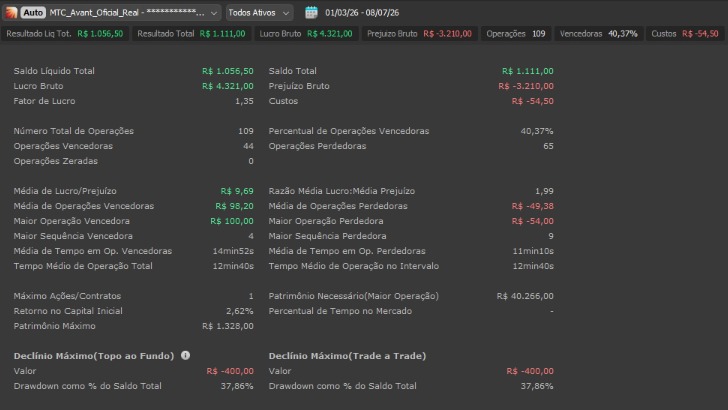
Task: Select the Máximo Ações/Contratos label
Action: pyautogui.click(x=67, y=296)
